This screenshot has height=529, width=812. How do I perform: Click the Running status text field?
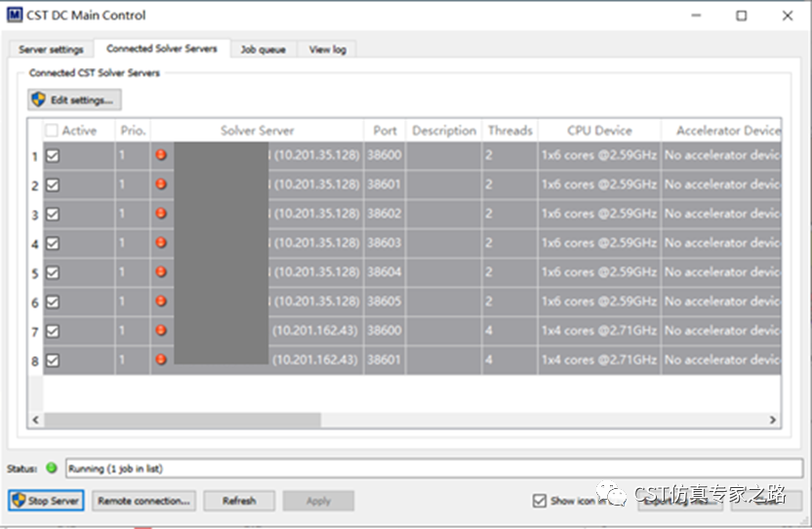point(434,468)
